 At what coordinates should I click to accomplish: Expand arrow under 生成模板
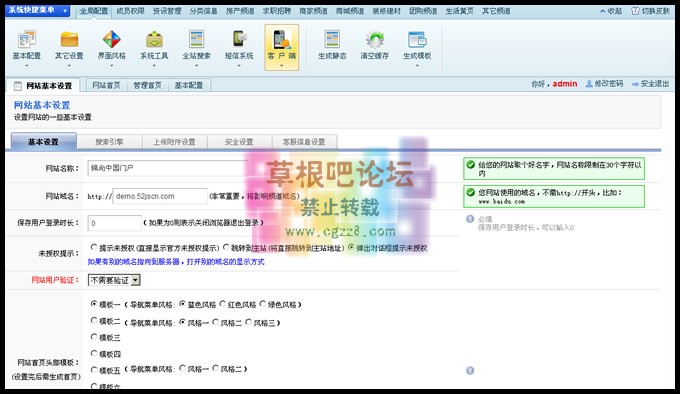pyautogui.click(x=417, y=65)
